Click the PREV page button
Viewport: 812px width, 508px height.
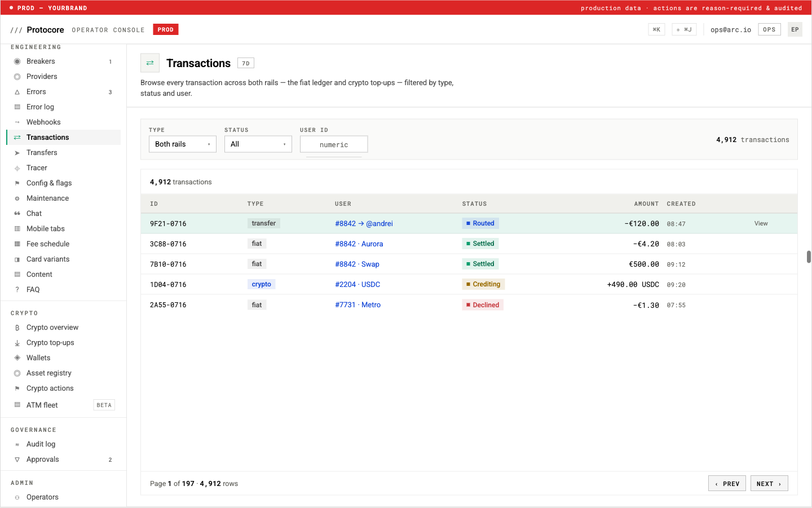727,484
